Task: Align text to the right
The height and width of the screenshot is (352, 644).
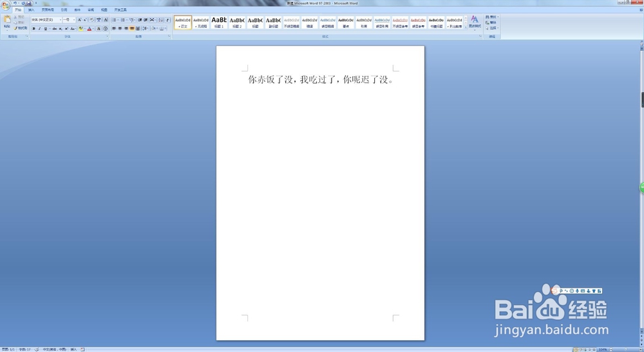Action: [x=126, y=29]
